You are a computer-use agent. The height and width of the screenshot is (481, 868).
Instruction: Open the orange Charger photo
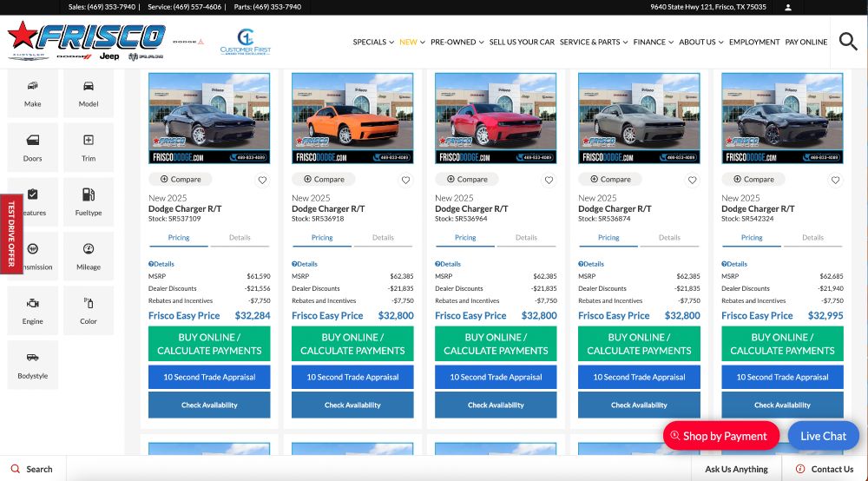pos(352,118)
